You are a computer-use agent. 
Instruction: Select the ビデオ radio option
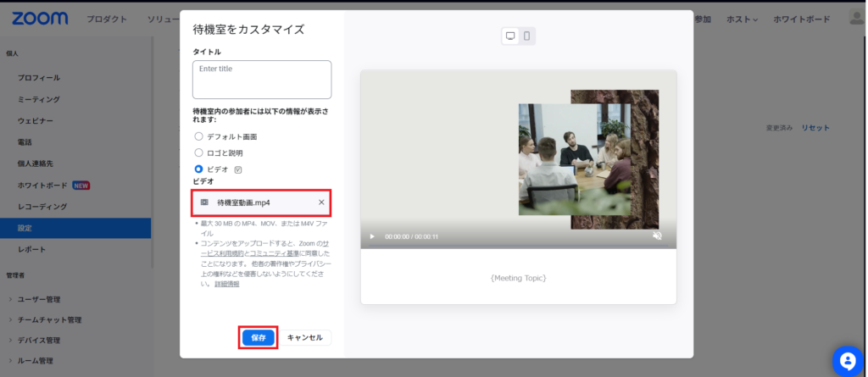pos(199,169)
